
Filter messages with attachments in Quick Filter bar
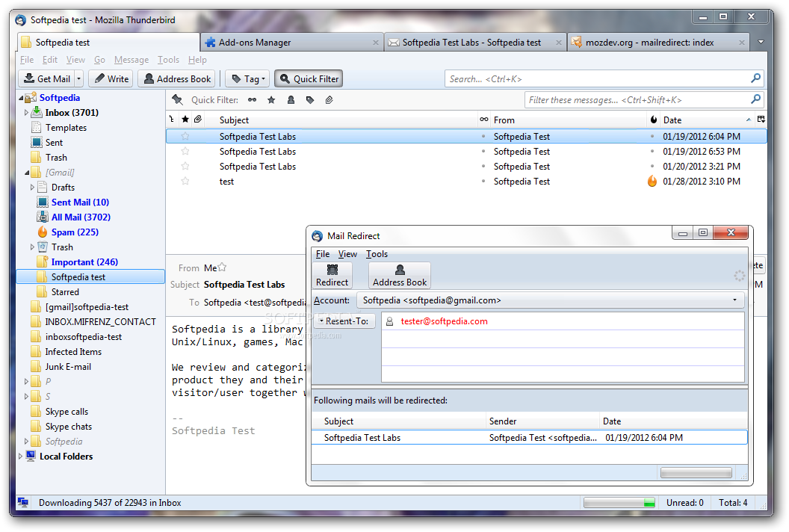[329, 100]
